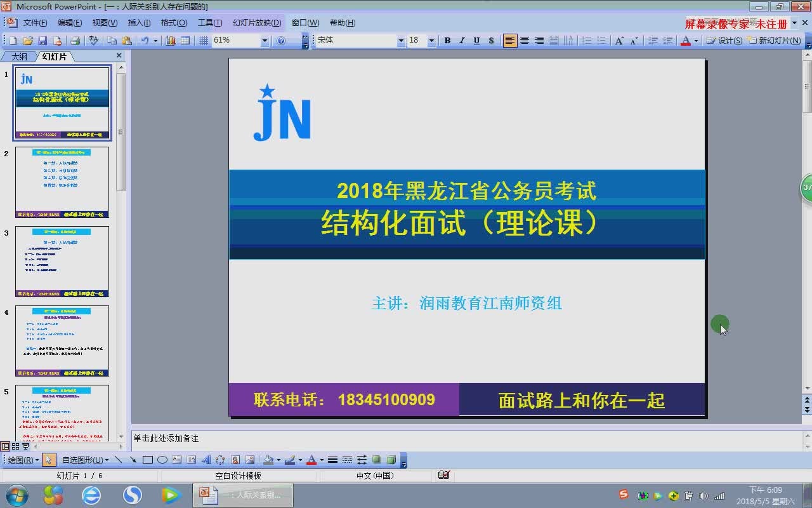Screen dimensions: 812x508
Task: Toggle italic formatting
Action: coord(462,40)
